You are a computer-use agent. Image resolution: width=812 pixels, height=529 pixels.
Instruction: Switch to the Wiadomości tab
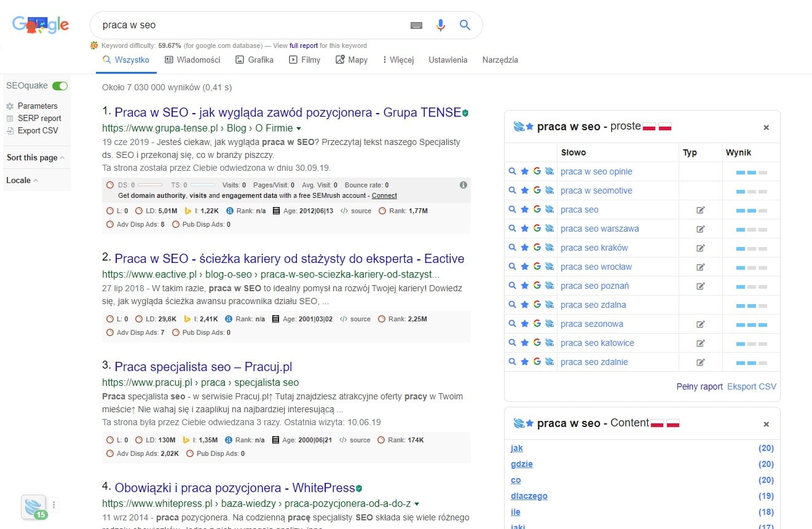tap(192, 60)
